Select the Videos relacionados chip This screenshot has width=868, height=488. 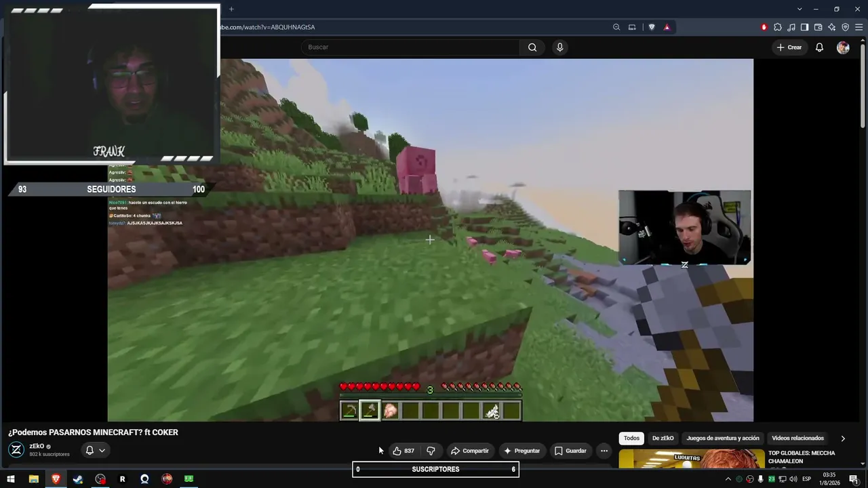pos(797,439)
